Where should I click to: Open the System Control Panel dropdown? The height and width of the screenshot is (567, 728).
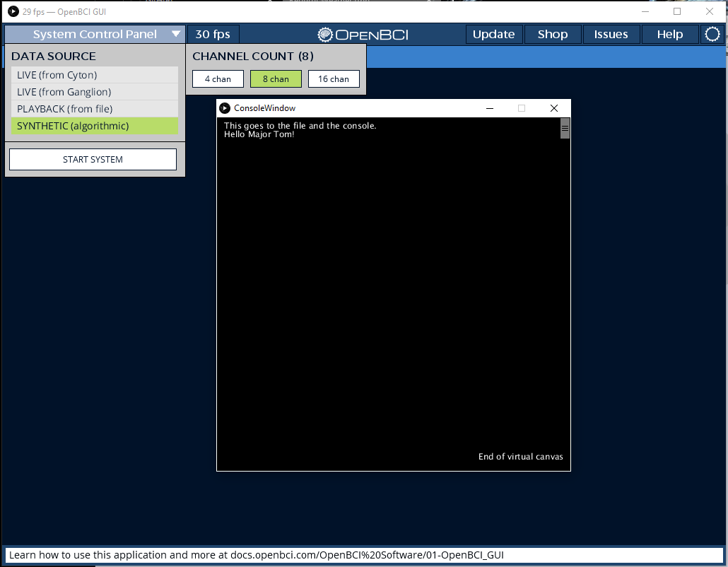point(94,33)
